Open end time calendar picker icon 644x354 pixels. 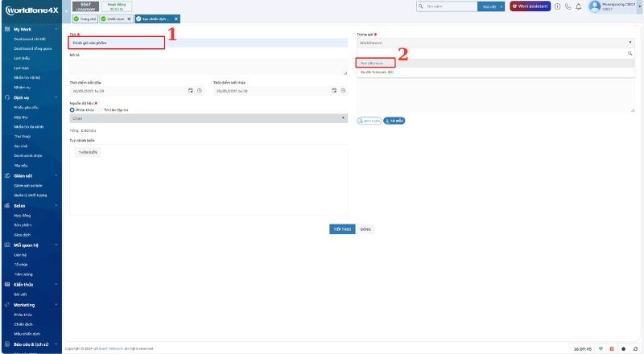click(x=335, y=90)
